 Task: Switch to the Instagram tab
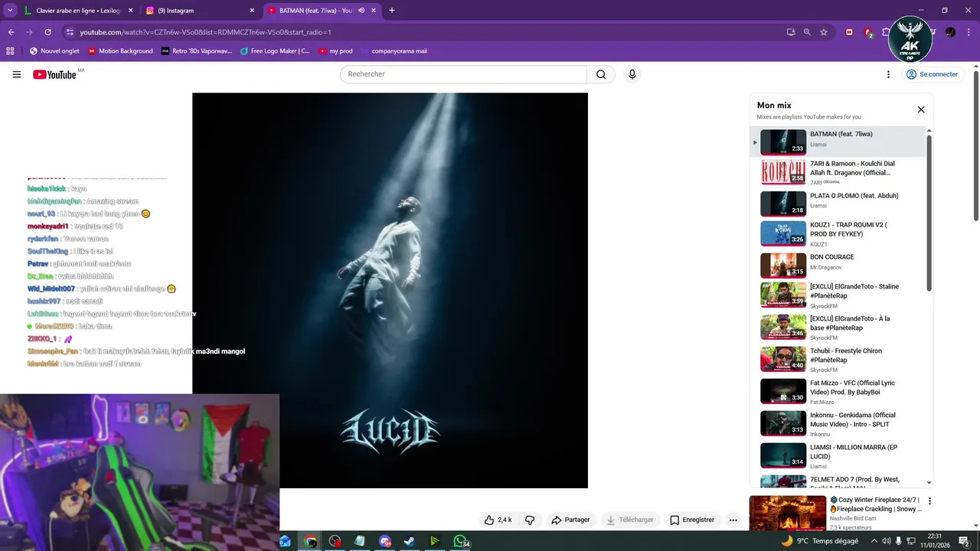[200, 11]
